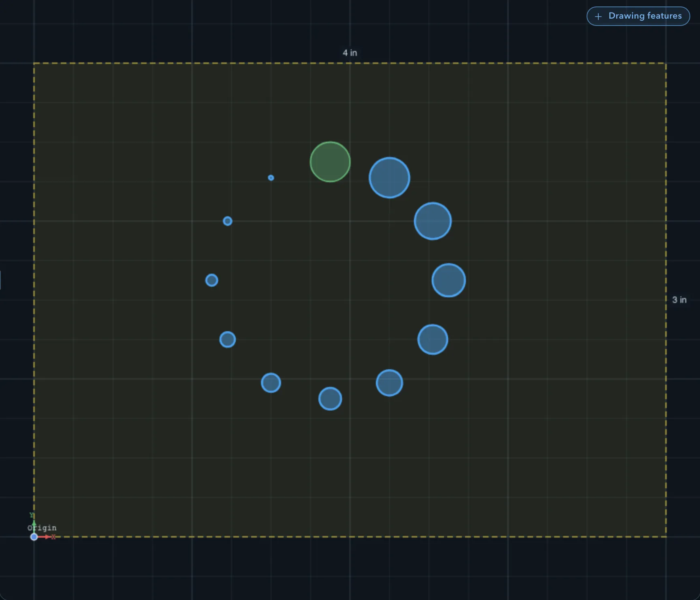Select the "3 in" height dimension label
Screen dimensions: 700x600
[679, 300]
